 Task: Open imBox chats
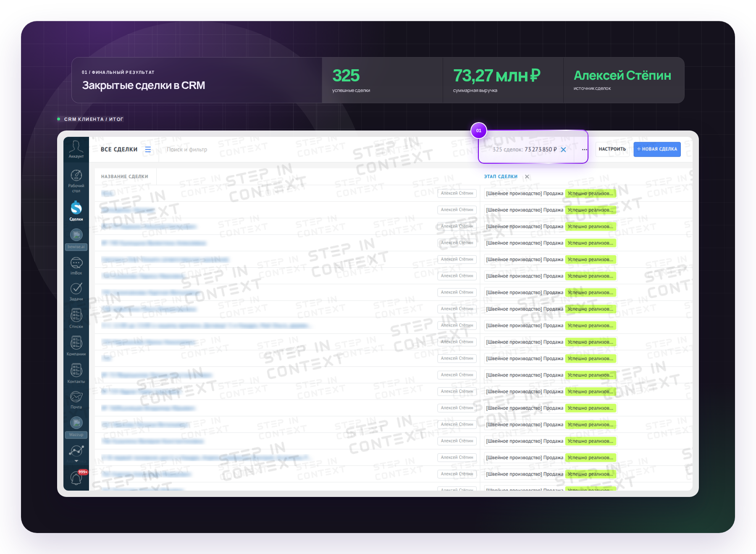pyautogui.click(x=76, y=266)
